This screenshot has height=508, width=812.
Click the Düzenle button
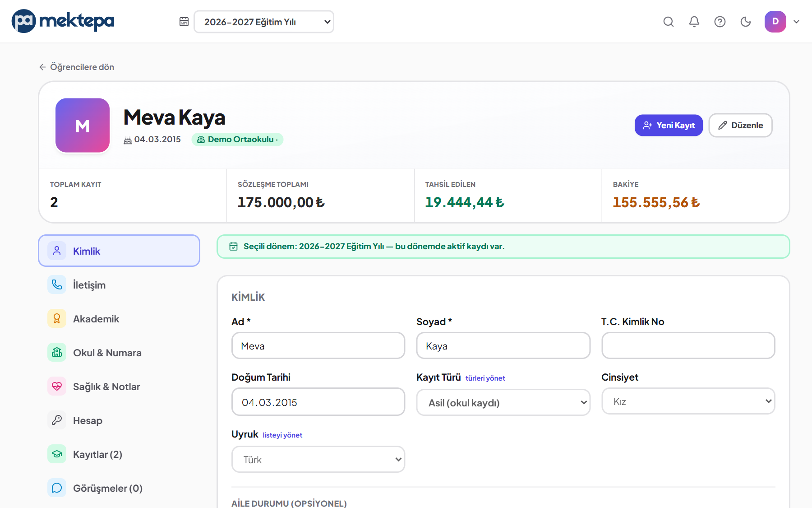741,125
